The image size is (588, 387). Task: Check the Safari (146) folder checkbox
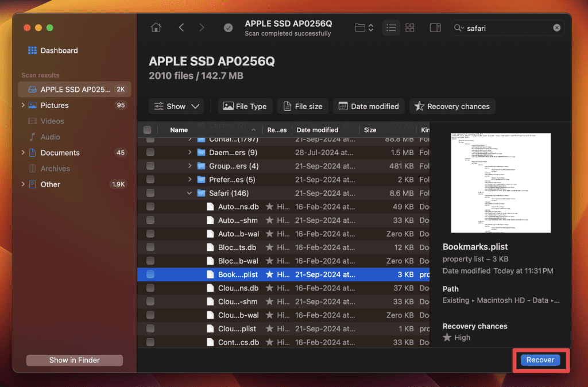point(150,193)
